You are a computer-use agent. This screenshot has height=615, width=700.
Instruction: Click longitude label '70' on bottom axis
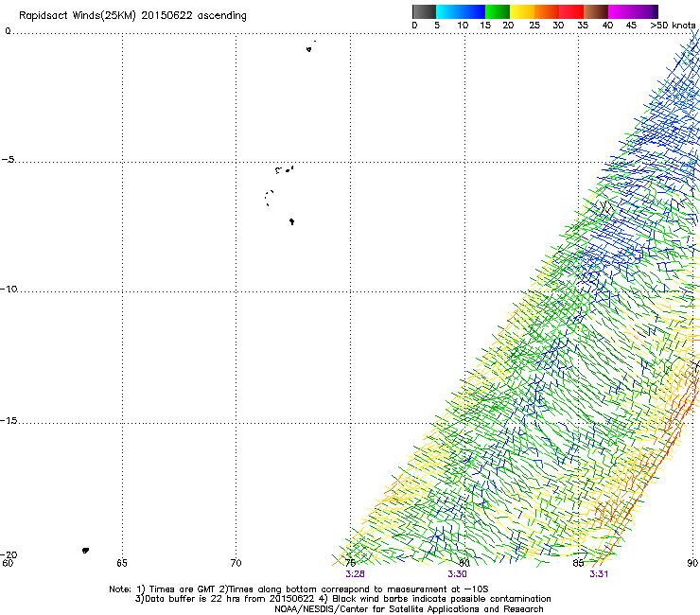click(236, 563)
